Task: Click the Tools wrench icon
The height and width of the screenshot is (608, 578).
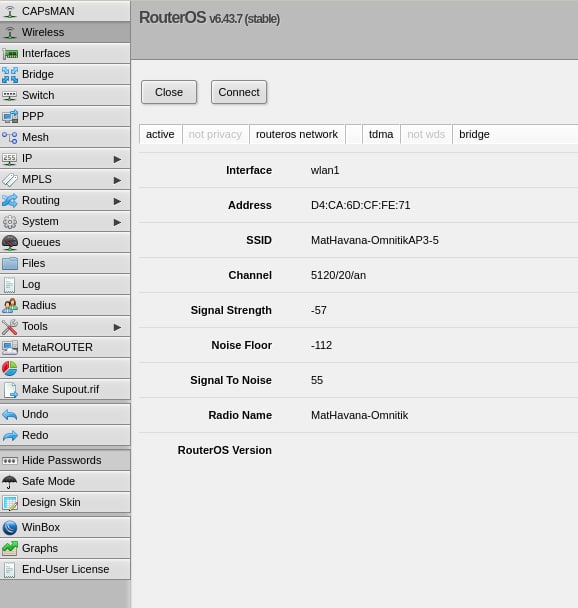Action: (x=10, y=326)
